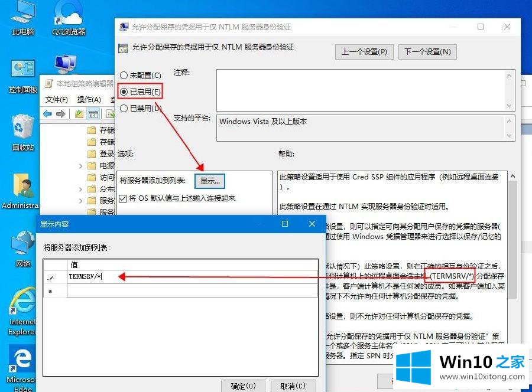Open 文件(F) menu in Group Policy Editor
The image size is (532, 392).
pos(57,100)
